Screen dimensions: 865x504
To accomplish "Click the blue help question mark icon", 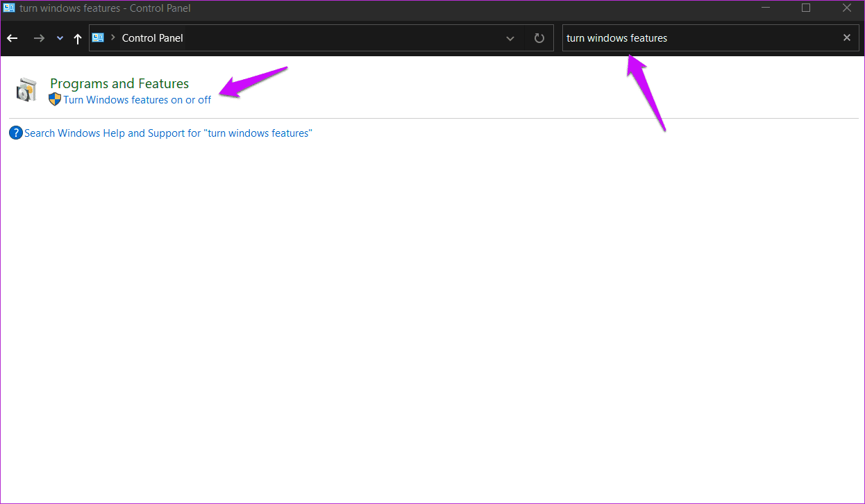I will tap(16, 133).
